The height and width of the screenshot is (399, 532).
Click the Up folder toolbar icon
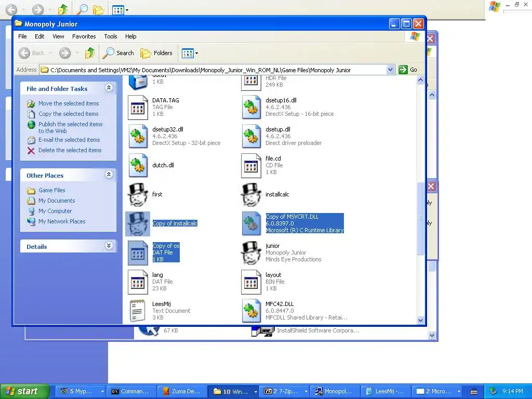point(90,53)
